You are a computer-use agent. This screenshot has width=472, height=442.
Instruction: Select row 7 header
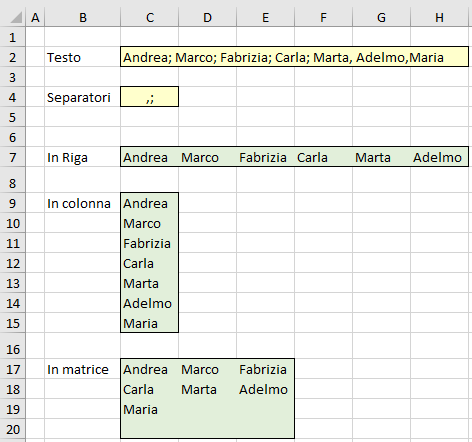(x=13, y=157)
